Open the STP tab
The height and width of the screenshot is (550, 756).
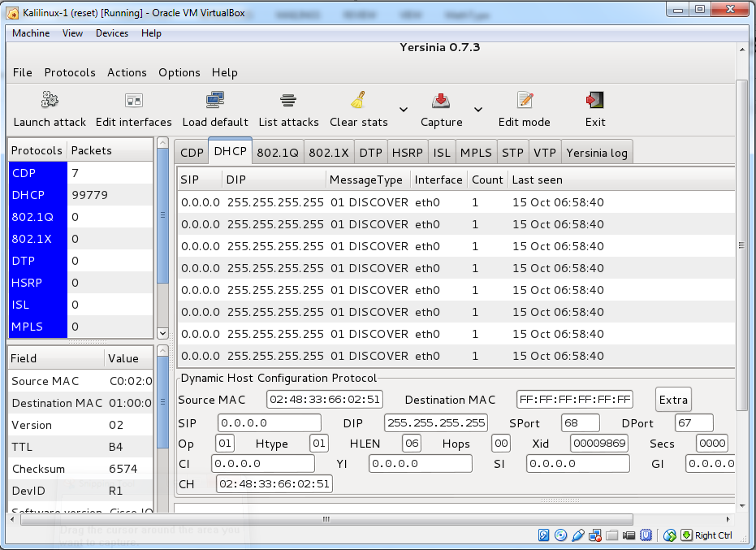pyautogui.click(x=512, y=153)
